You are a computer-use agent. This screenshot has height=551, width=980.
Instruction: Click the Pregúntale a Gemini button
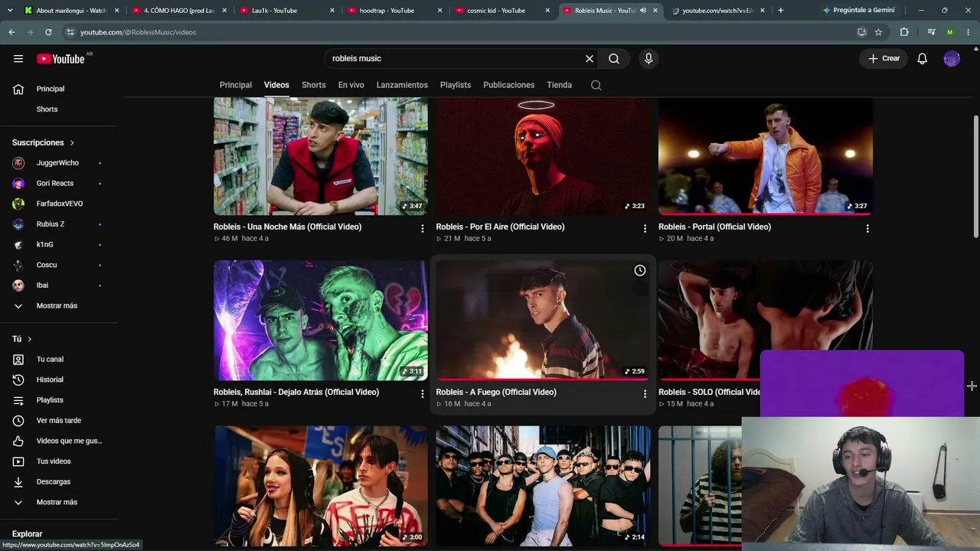[x=858, y=11]
